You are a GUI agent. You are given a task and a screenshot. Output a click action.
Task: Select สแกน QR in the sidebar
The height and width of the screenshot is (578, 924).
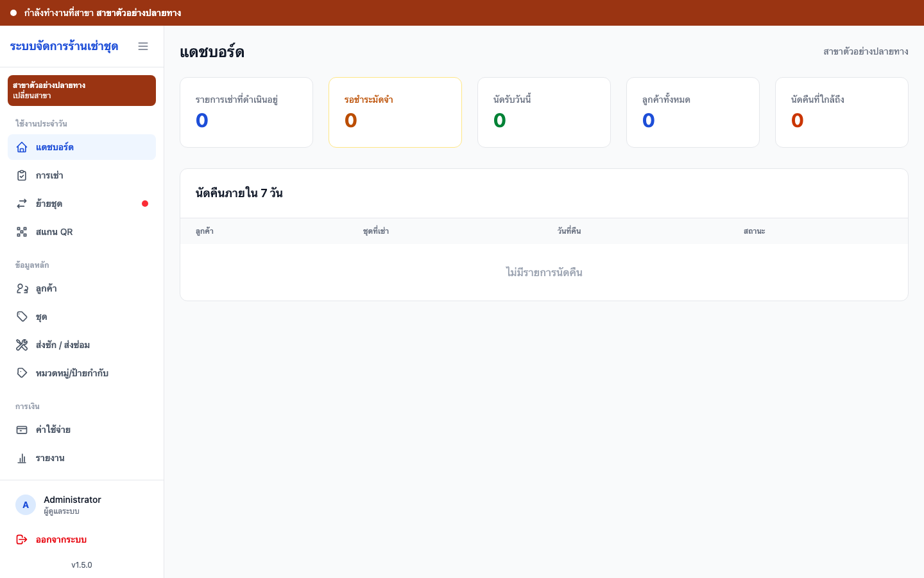tap(81, 232)
